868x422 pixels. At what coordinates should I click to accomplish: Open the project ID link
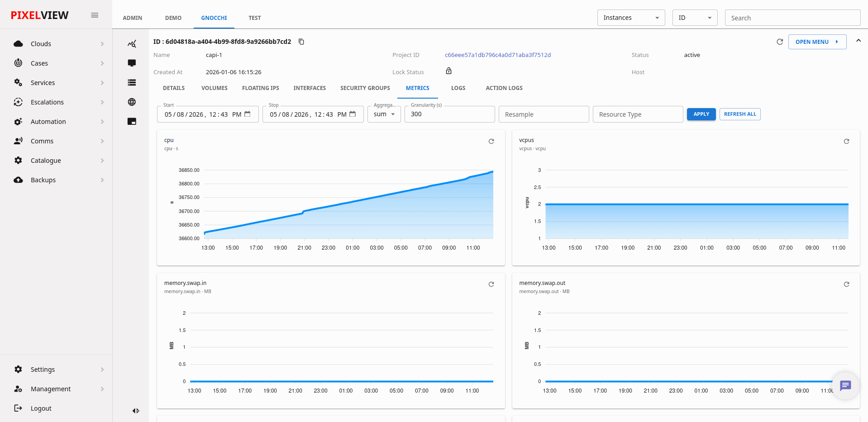498,55
